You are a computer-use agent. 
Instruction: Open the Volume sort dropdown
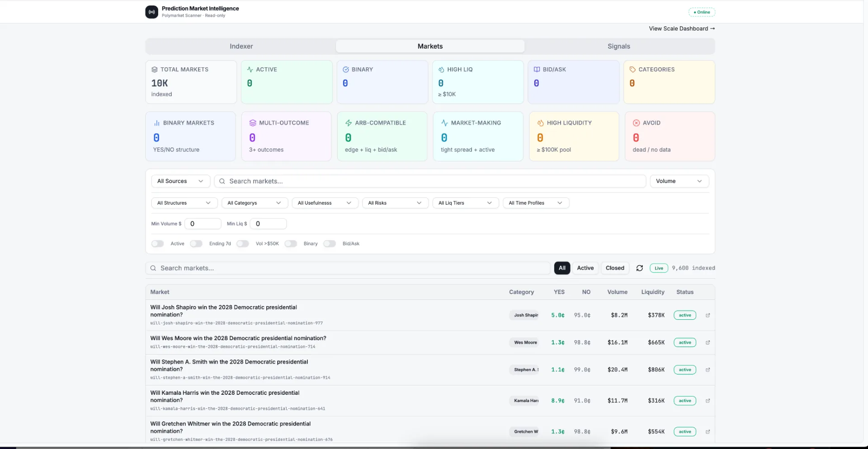click(x=679, y=181)
